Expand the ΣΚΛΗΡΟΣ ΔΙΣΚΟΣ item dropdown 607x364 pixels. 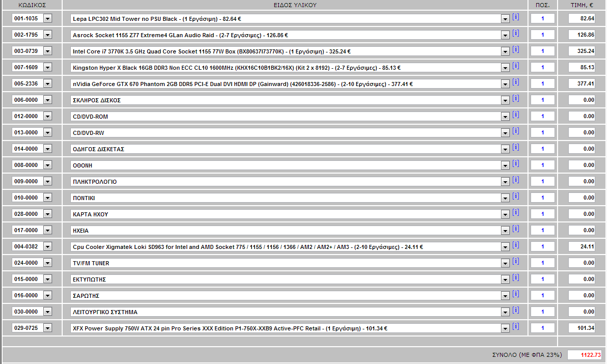point(505,100)
